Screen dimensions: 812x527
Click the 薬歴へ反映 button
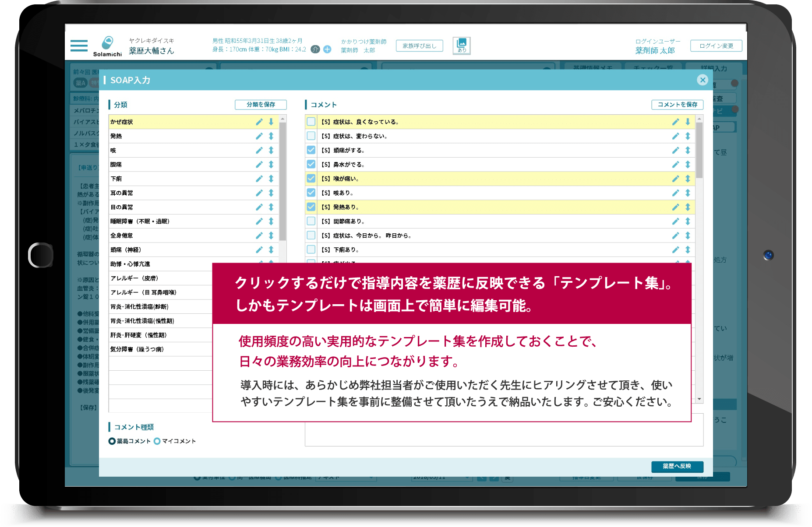677,466
